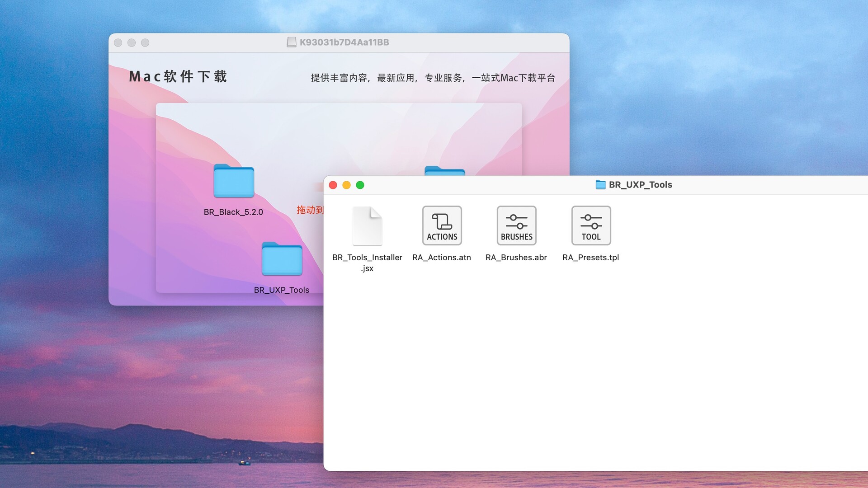The width and height of the screenshot is (868, 488).
Task: Minimize the BR_UXP_Tools window with yellow button
Action: [x=347, y=185]
